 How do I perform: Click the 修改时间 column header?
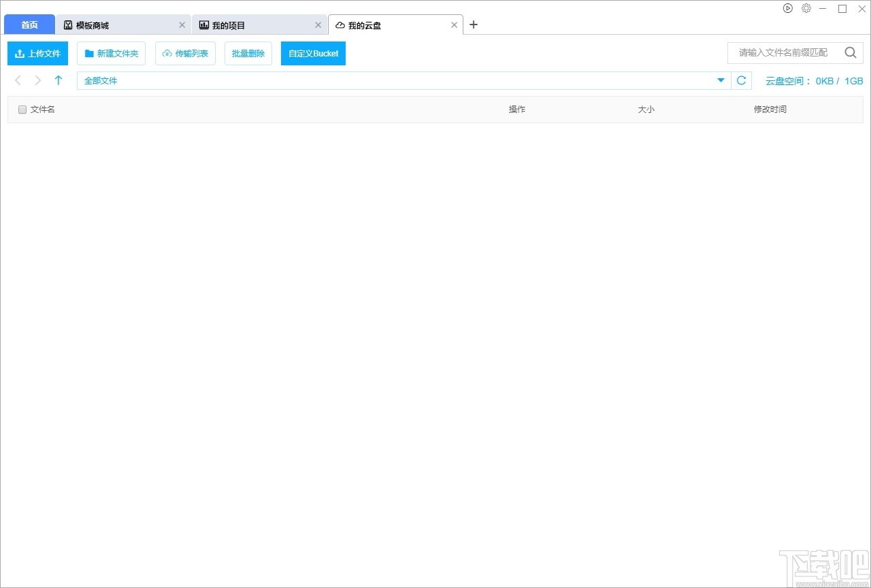click(770, 110)
